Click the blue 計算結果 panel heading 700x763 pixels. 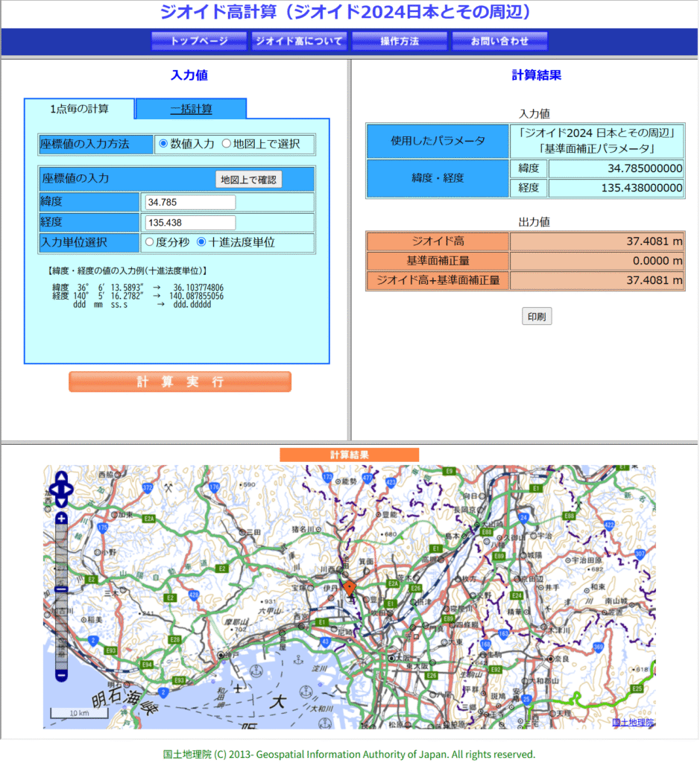[537, 75]
